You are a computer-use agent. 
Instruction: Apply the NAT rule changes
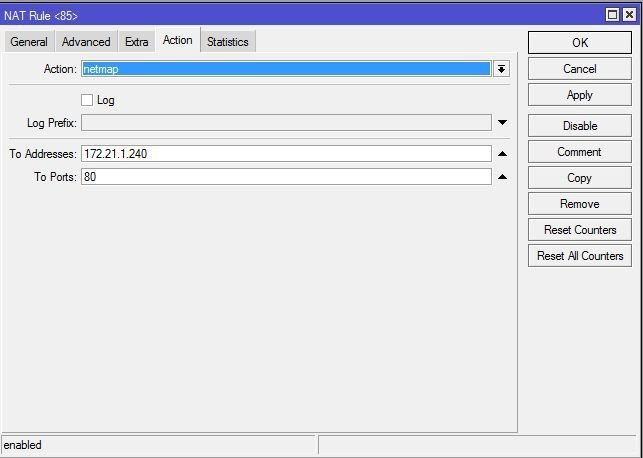click(x=580, y=95)
